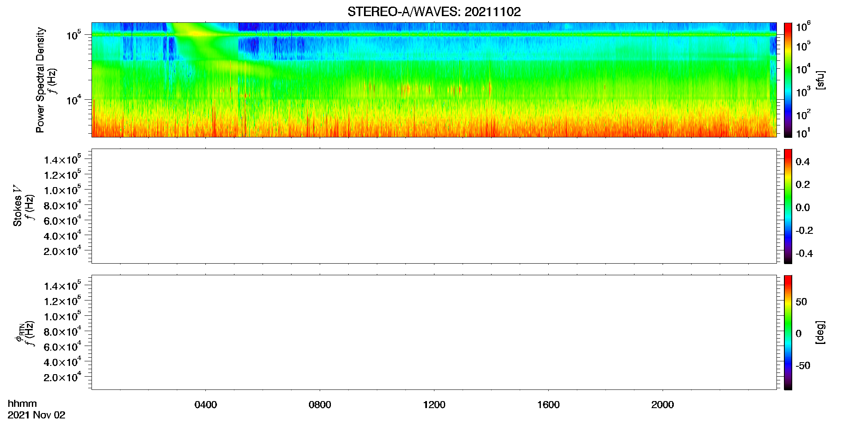Viewport: 868px width, 447px height.
Task: Click the 2021 Nov 02 date label
Action: pos(36,415)
